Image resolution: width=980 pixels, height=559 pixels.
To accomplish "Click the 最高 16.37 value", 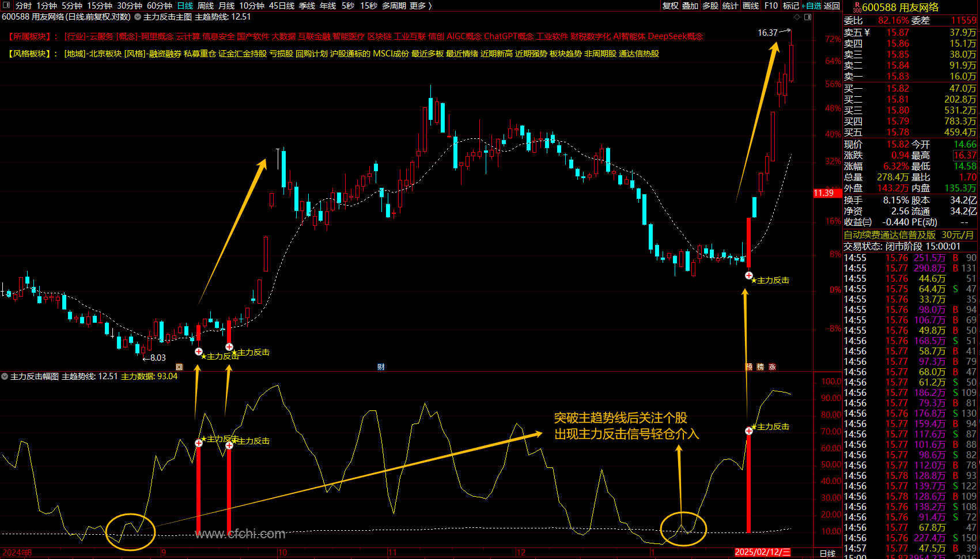I will click(965, 156).
